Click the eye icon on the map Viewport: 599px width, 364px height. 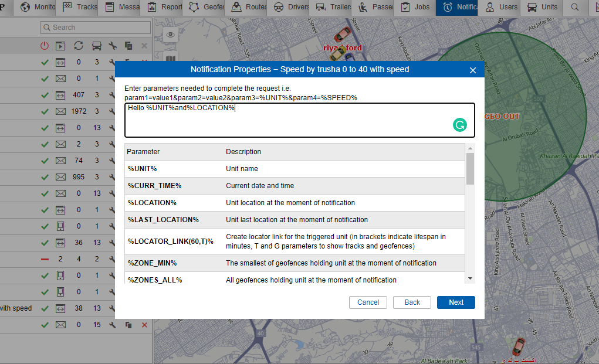171,35
